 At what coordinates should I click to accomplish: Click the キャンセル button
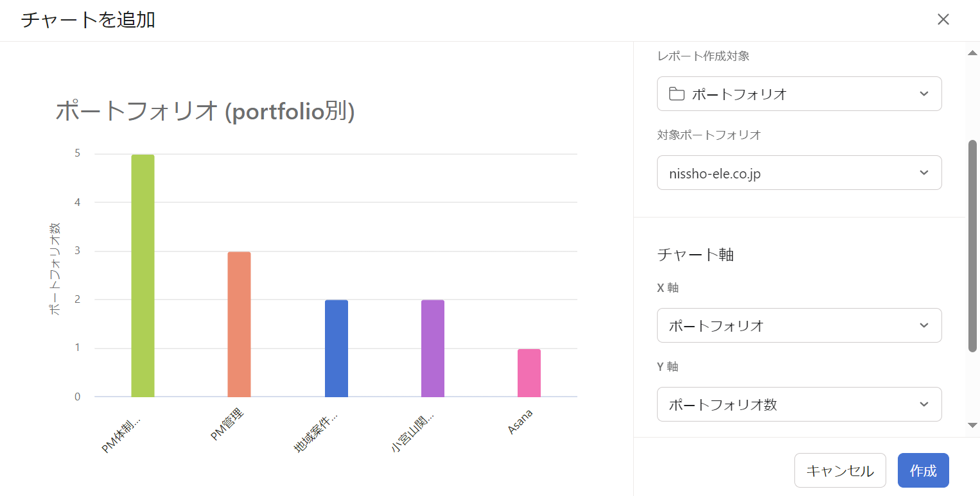[x=839, y=471]
